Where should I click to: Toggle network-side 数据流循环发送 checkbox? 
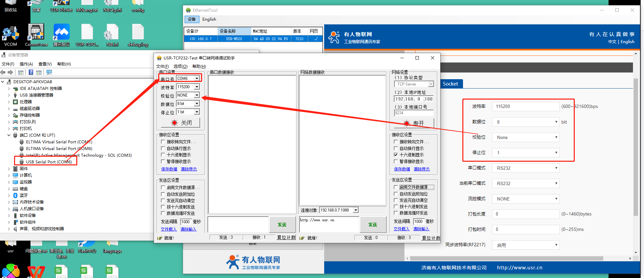[x=396, y=213]
